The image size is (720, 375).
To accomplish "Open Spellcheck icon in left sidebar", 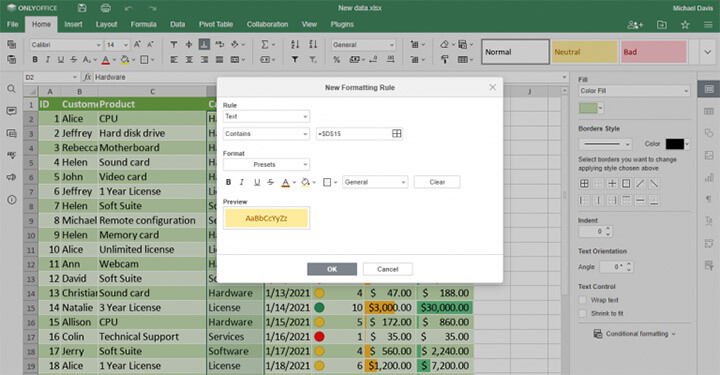I will 11,155.
